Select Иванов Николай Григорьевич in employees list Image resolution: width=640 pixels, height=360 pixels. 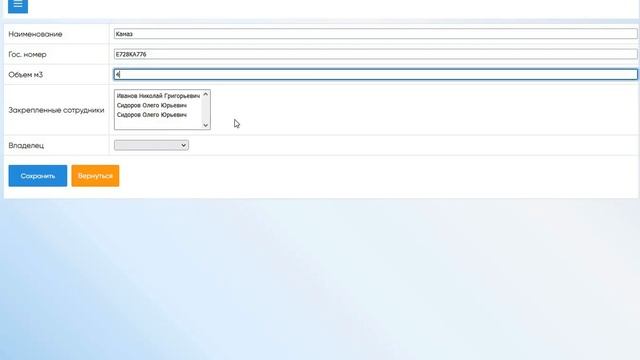[x=158, y=96]
